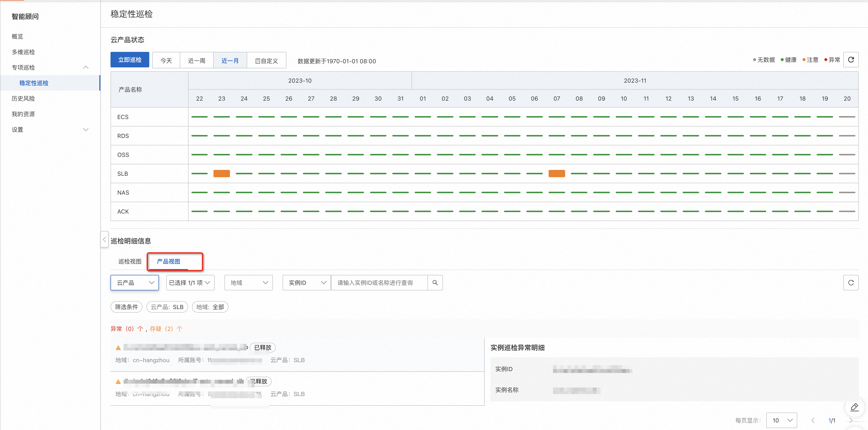Viewport: 868px width, 430px height.
Task: Select the 近一周 time range
Action: pos(197,60)
